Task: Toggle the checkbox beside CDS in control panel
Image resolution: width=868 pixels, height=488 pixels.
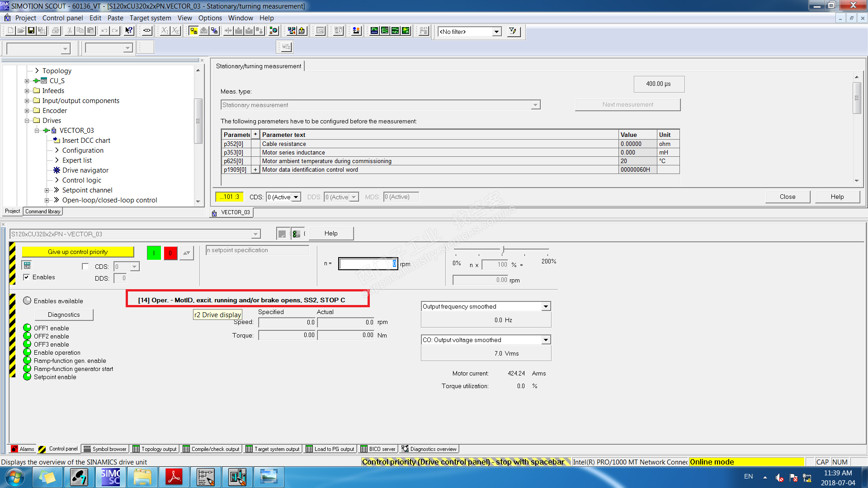Action: (85, 267)
